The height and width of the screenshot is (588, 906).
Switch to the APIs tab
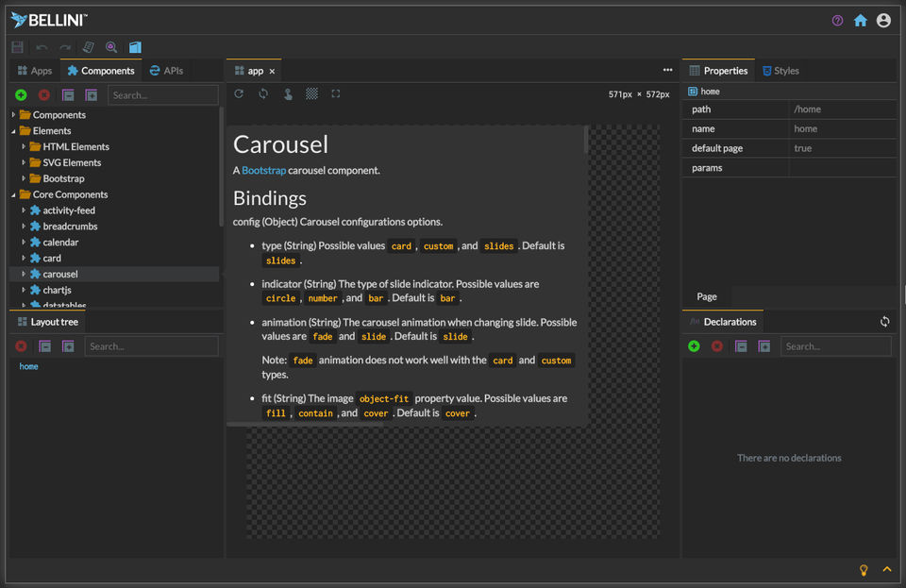coord(167,71)
